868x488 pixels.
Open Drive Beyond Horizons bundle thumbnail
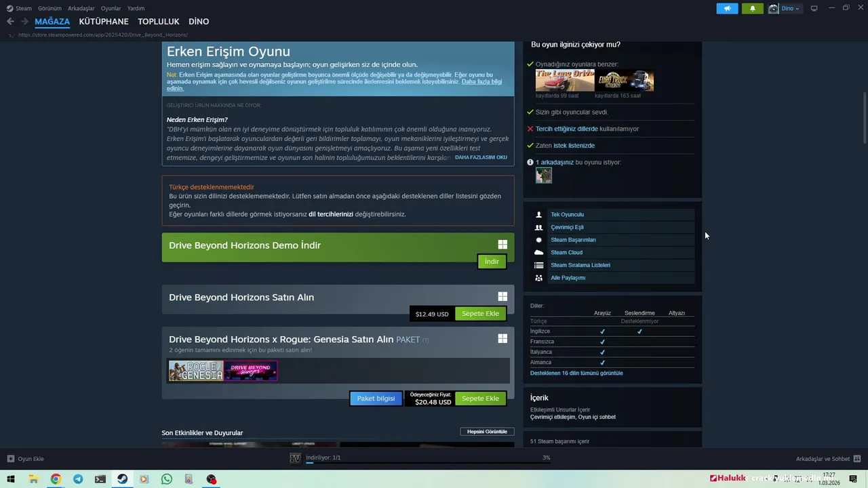[x=250, y=371]
